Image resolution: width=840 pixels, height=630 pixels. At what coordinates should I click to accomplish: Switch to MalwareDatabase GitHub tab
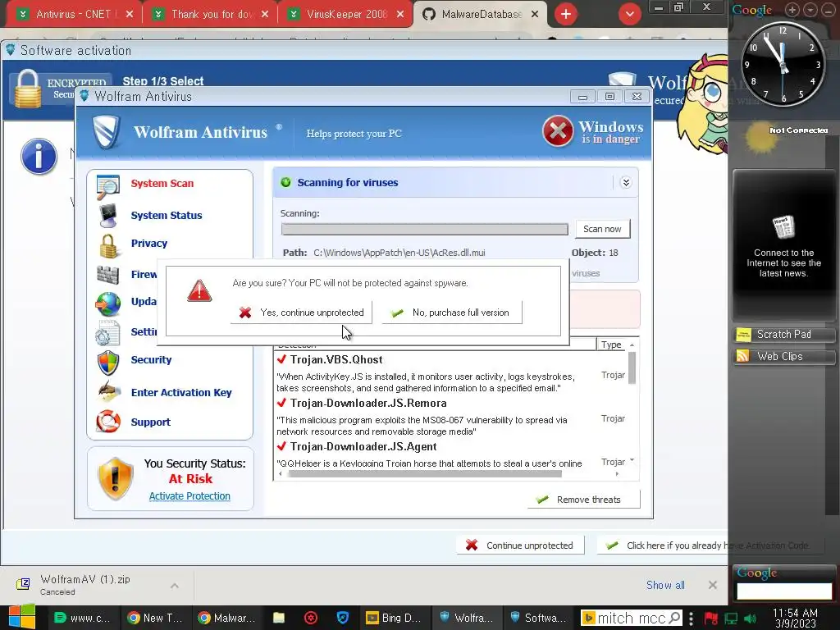481,15
